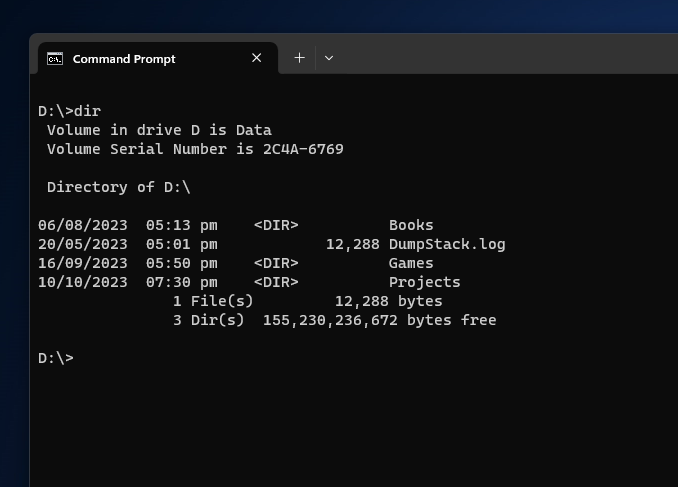This screenshot has width=678, height=487.
Task: Click the serial number 2C4A-6769
Action: [303, 149]
